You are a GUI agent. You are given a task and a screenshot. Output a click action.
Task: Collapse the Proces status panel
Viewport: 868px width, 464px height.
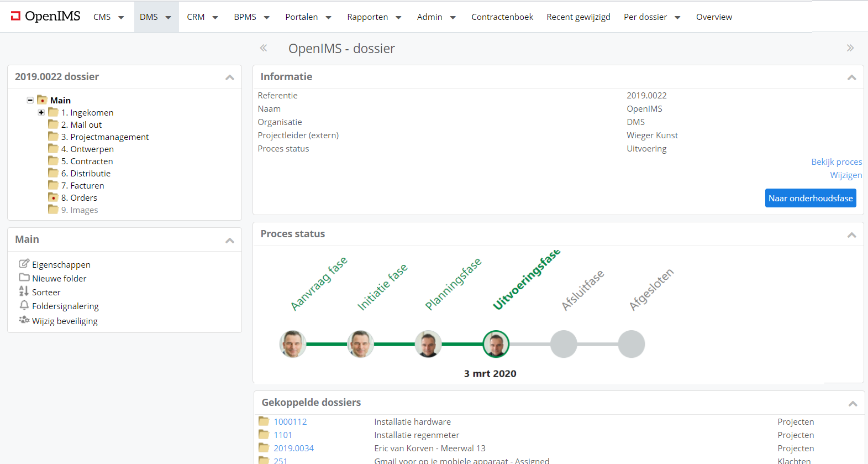click(x=851, y=235)
